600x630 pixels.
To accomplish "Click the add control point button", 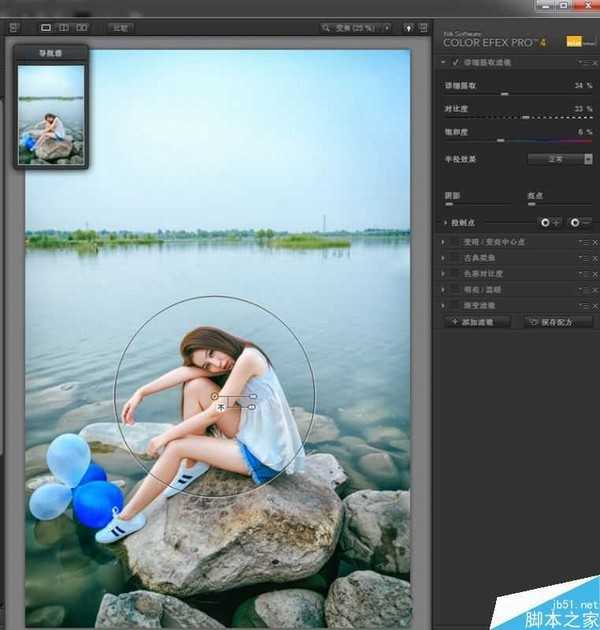I will [x=549, y=222].
